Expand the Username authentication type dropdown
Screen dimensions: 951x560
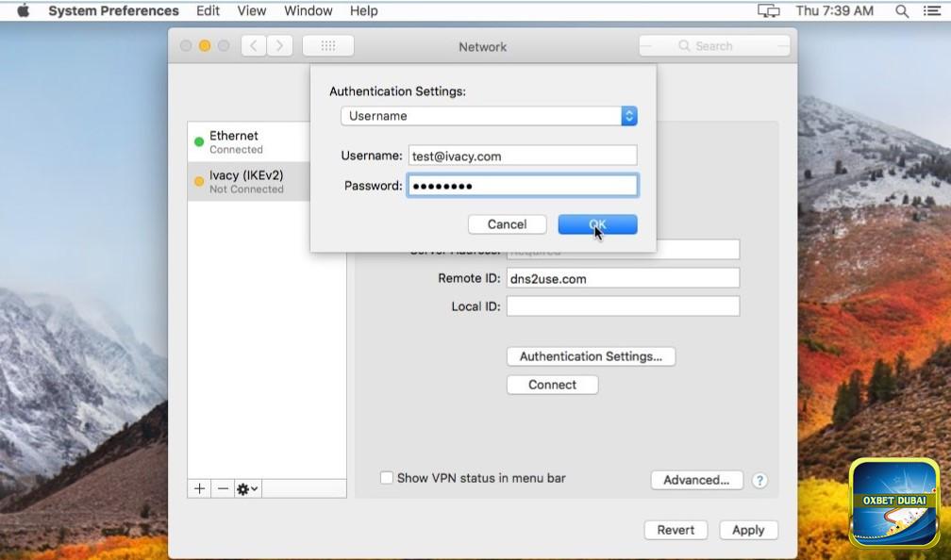pyautogui.click(x=629, y=116)
